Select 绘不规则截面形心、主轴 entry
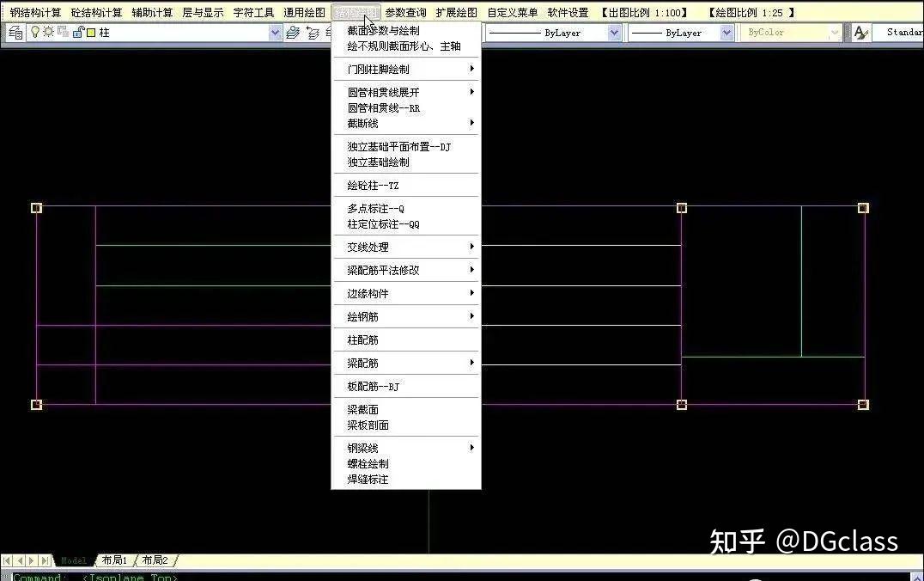Image resolution: width=924 pixels, height=581 pixels. [x=406, y=46]
